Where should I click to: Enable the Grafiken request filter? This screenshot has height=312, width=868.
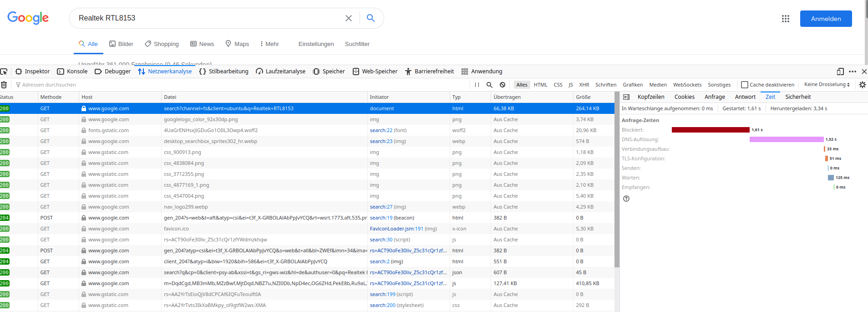[633, 85]
